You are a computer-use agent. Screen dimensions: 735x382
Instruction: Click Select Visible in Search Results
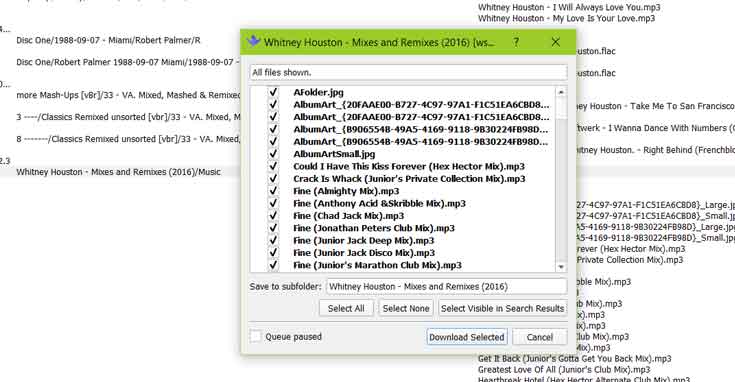click(502, 308)
